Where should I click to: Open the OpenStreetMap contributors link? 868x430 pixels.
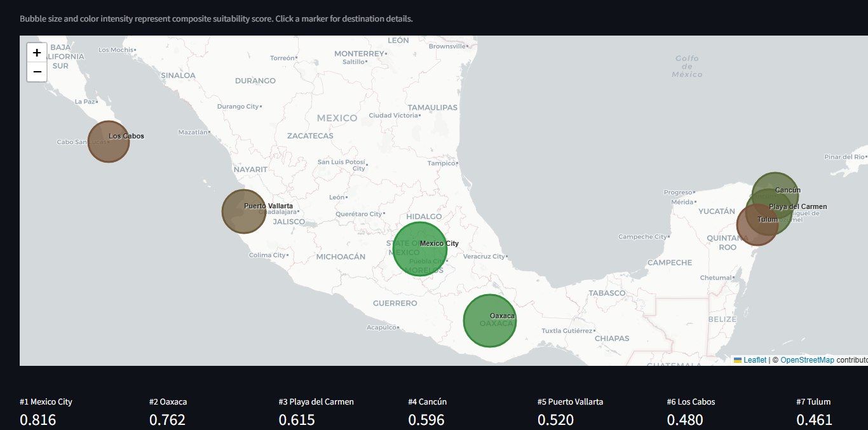(808, 359)
